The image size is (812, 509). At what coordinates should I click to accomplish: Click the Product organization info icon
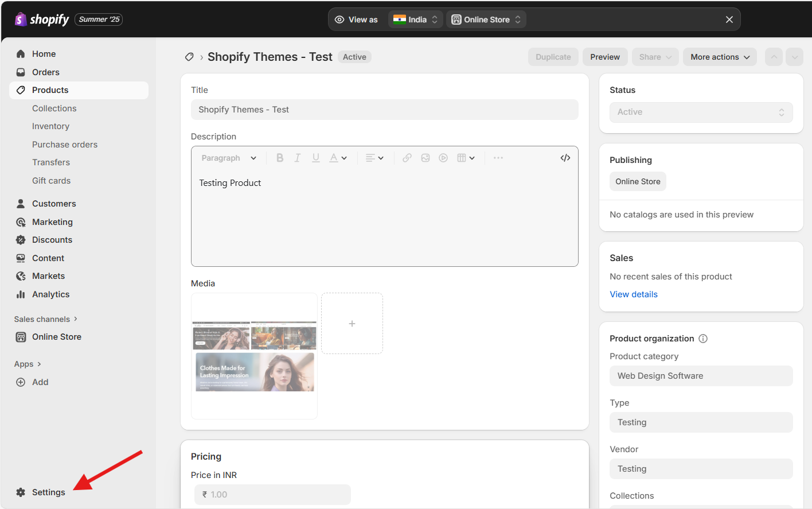pyautogui.click(x=703, y=339)
